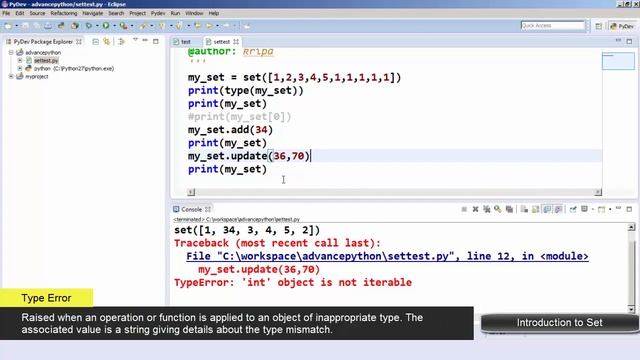
Task: Click Remove Launch X icon in Console
Action: click(476, 209)
